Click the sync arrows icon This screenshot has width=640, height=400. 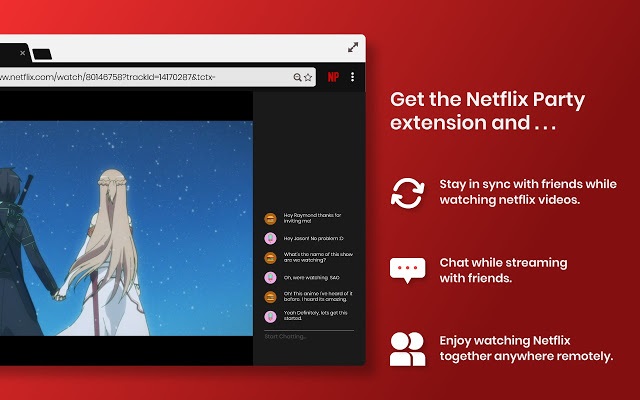click(x=407, y=192)
